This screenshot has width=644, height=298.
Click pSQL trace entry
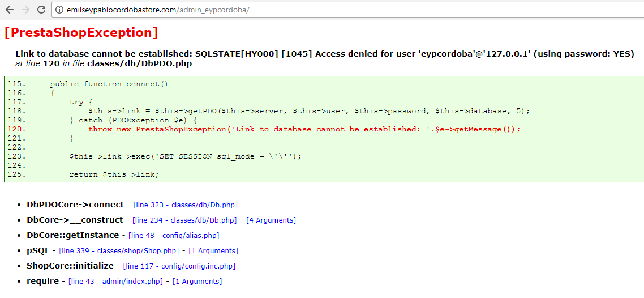pyautogui.click(x=38, y=251)
